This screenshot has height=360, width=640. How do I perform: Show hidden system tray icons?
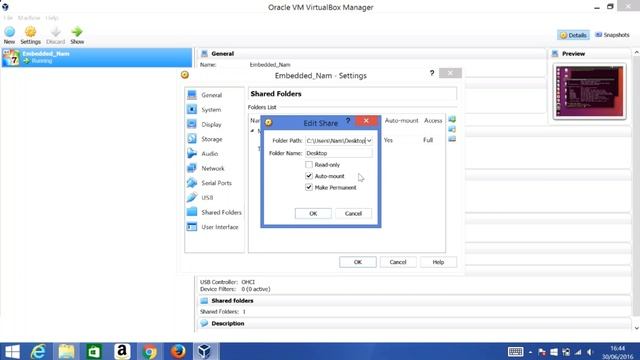coord(530,352)
